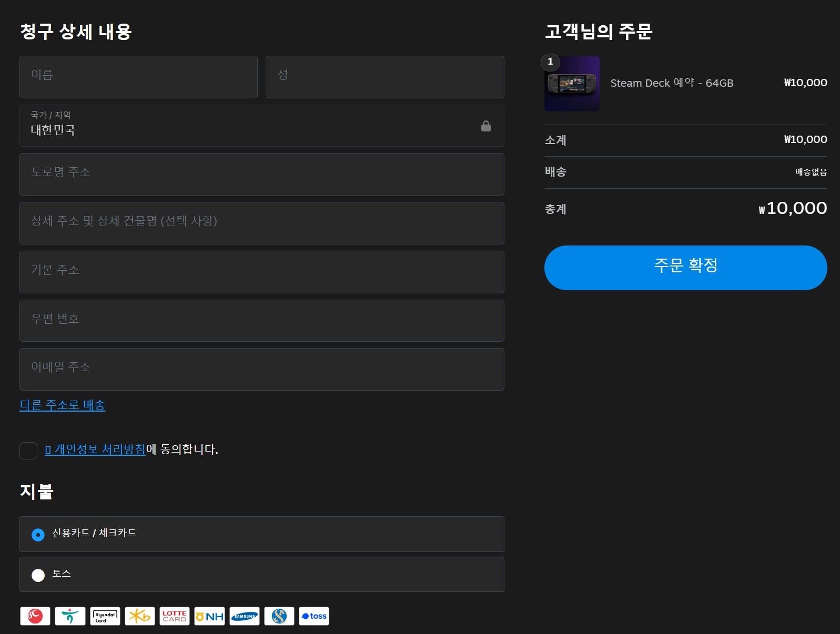Click the lock icon in country field
The width and height of the screenshot is (840, 634).
tap(486, 126)
